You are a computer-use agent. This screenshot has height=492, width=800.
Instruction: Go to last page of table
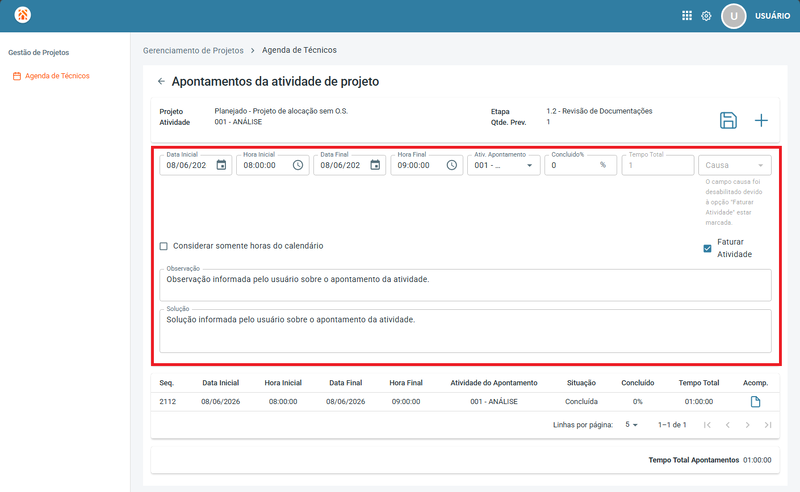coord(768,425)
